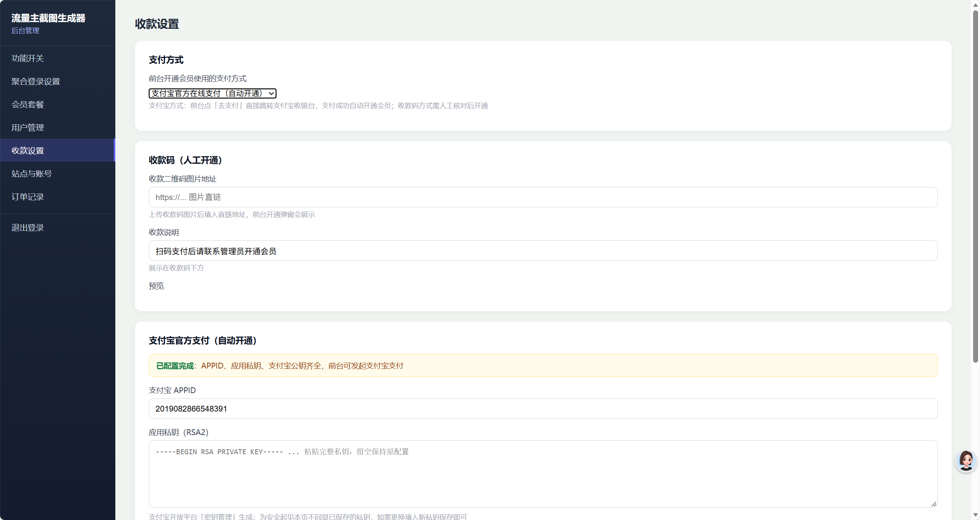Viewport: 980px width, 520px height.
Task: Click the 应用私钥 RSA2 textarea
Action: coord(543,474)
